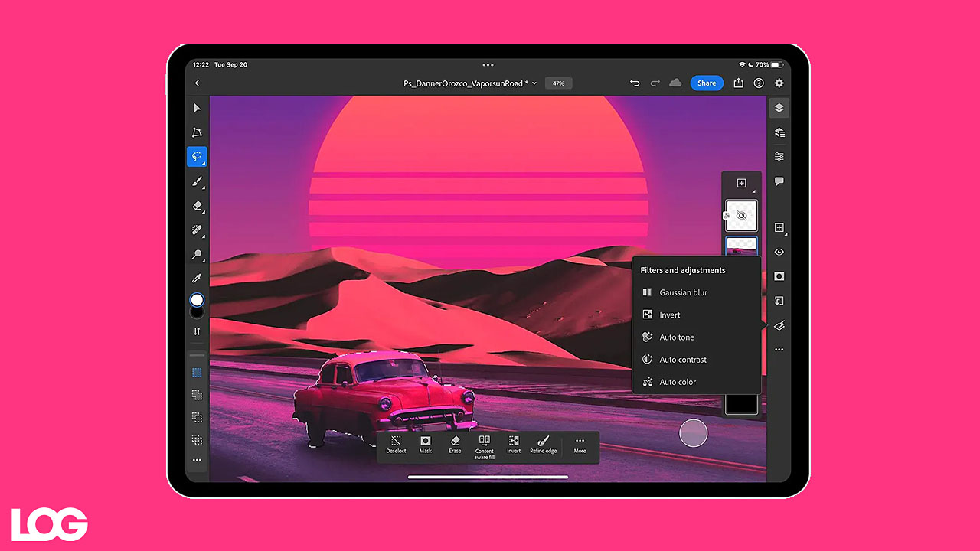Choose Auto contrast from filters menu

pyautogui.click(x=683, y=360)
